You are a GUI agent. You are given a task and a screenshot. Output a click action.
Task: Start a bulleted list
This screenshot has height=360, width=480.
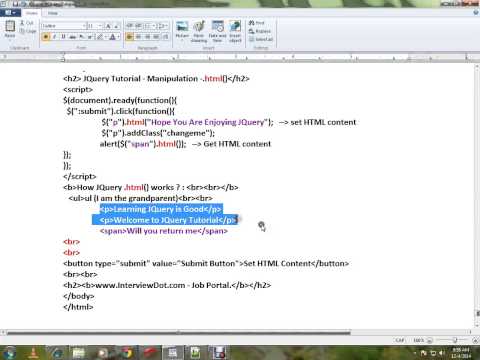click(x=147, y=26)
